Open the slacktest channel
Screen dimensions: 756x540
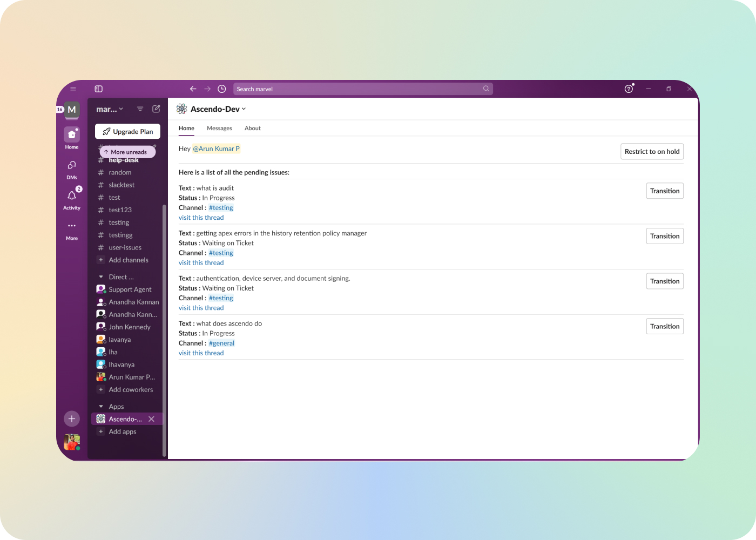(x=127, y=185)
